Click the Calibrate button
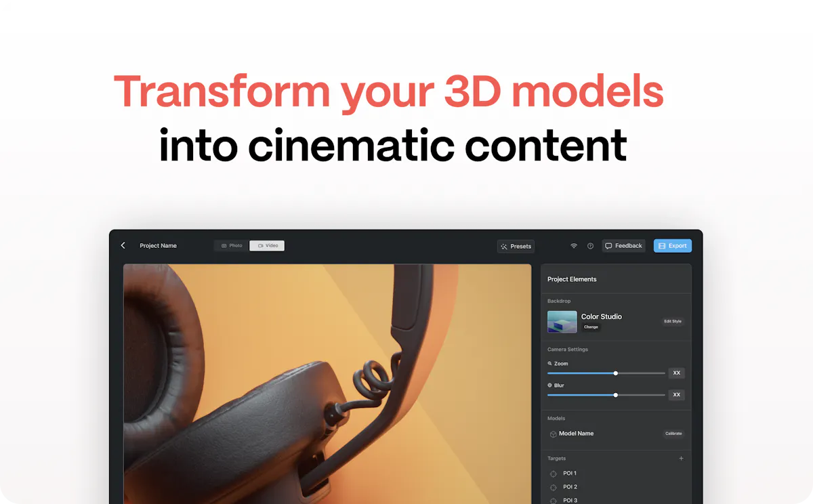813x504 pixels. (x=673, y=434)
